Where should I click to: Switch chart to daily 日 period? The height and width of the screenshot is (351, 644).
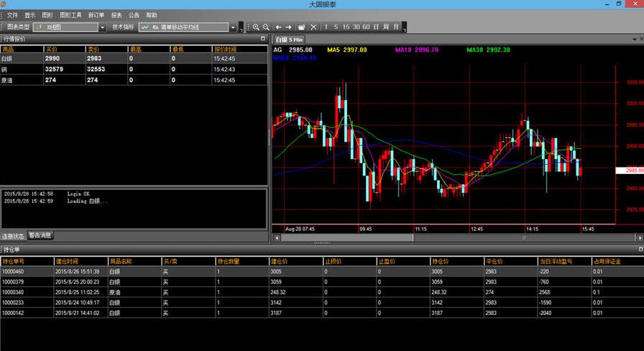point(376,27)
